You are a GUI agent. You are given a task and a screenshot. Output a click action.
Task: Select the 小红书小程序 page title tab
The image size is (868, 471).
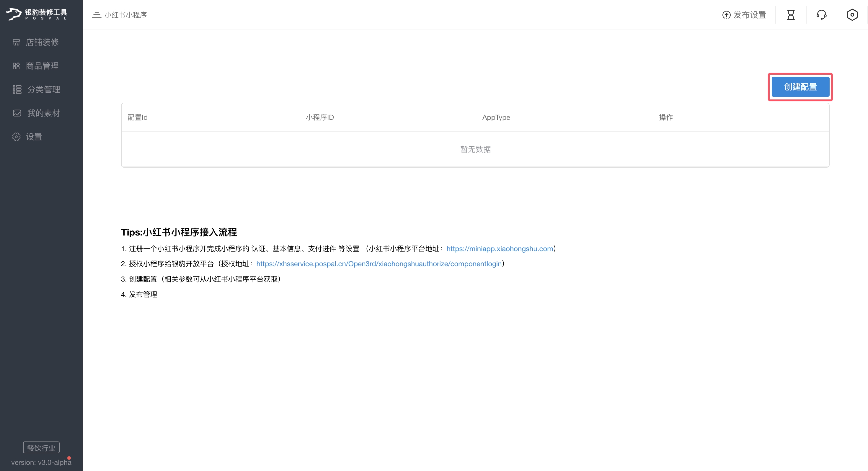coord(126,14)
